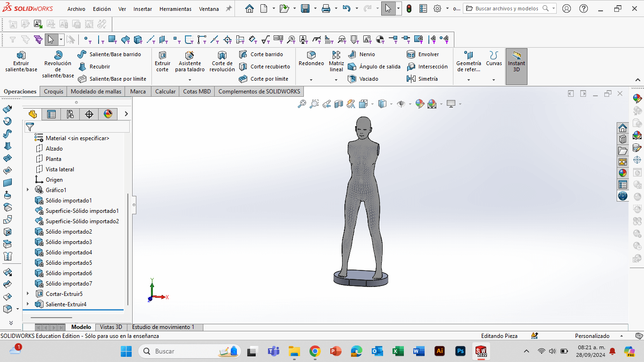This screenshot has width=644, height=362.
Task: Expand the Cortar-Extruir5 feature
Action: [x=28, y=294]
